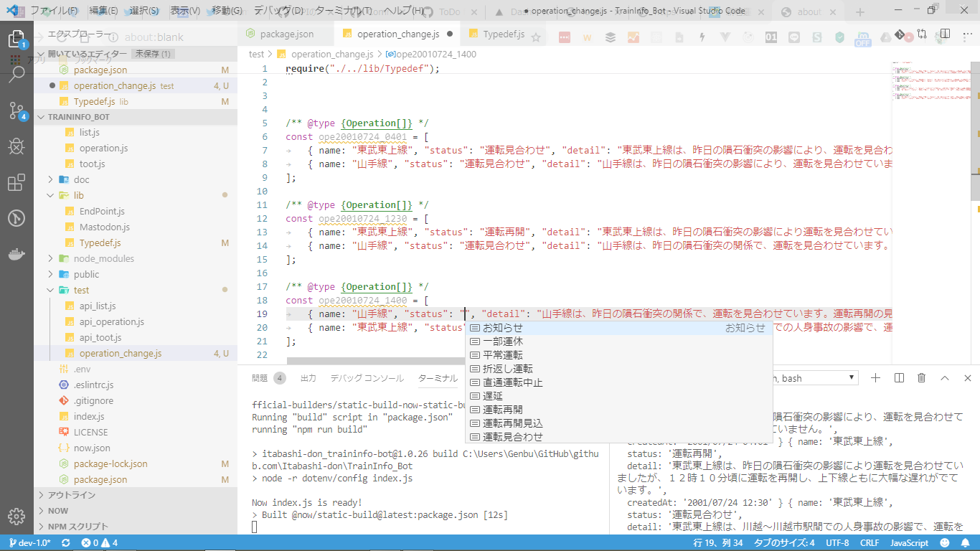Open the ターミナル(T) menu
This screenshot has width=980, height=551.
[343, 11]
